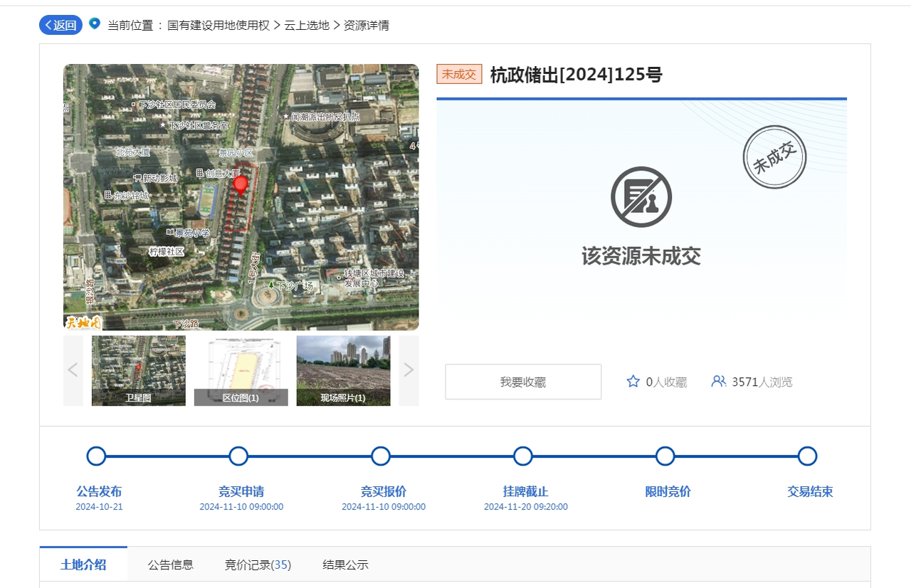Click the crossed-out auction document icon
This screenshot has width=911, height=588.
point(641,197)
